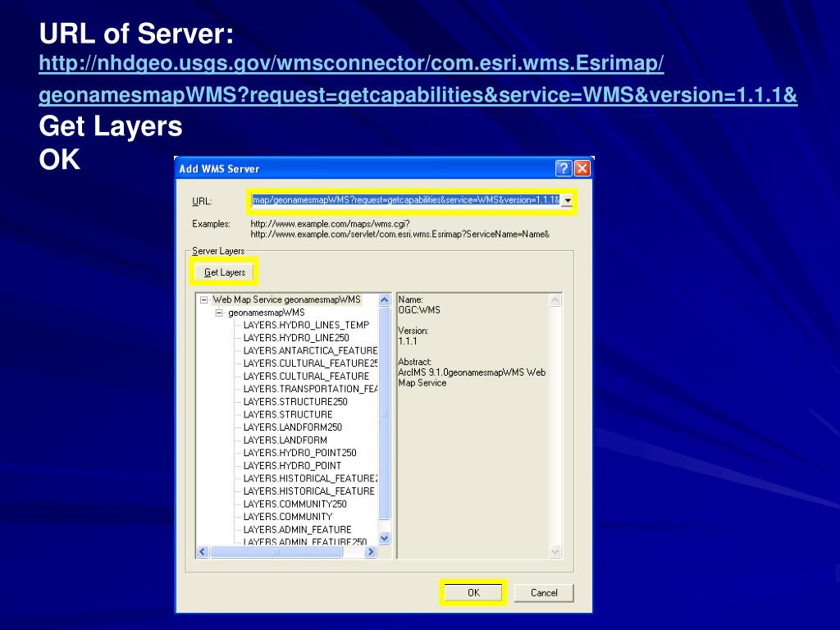Viewport: 840px width, 630px height.
Task: Select LAYERS.COMMUNITY row without numeric suffix
Action: coord(288,517)
